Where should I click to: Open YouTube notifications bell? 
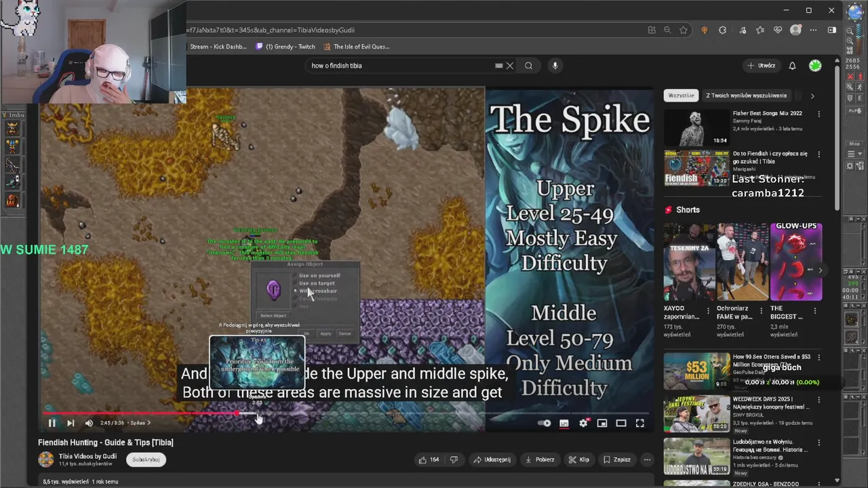tap(792, 66)
